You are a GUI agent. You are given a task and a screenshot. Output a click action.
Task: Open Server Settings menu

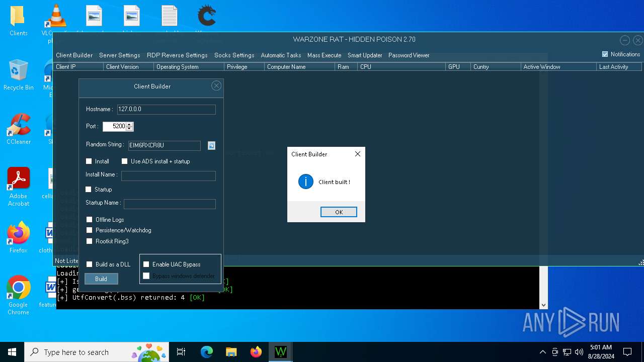pos(120,55)
